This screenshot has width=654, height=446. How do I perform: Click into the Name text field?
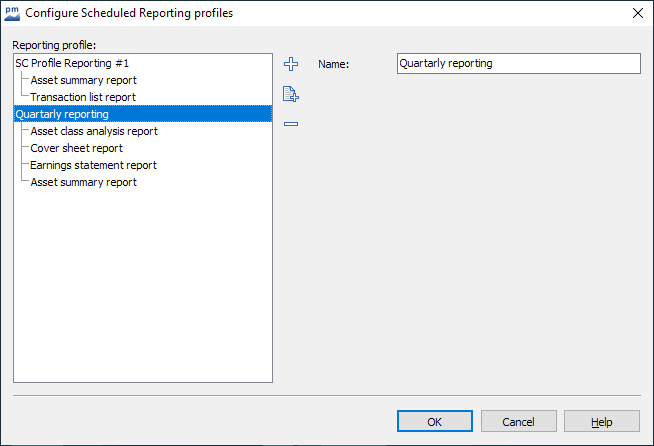517,63
